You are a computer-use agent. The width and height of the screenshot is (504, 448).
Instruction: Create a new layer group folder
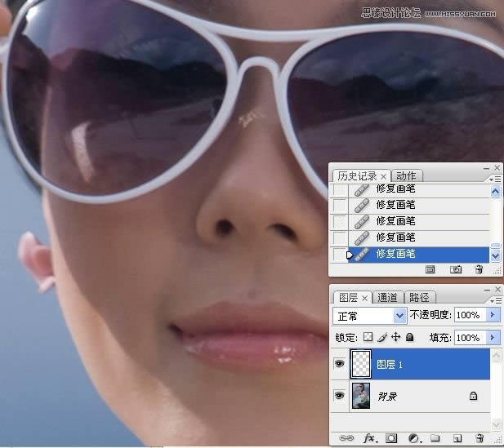tap(435, 438)
